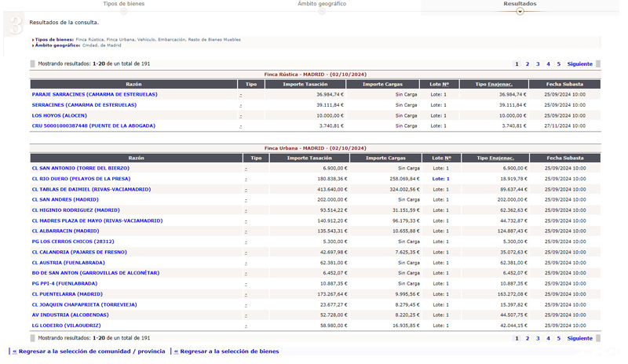Select the Resultados tab
Screen dimensions: 628x364
pyautogui.click(x=520, y=4)
